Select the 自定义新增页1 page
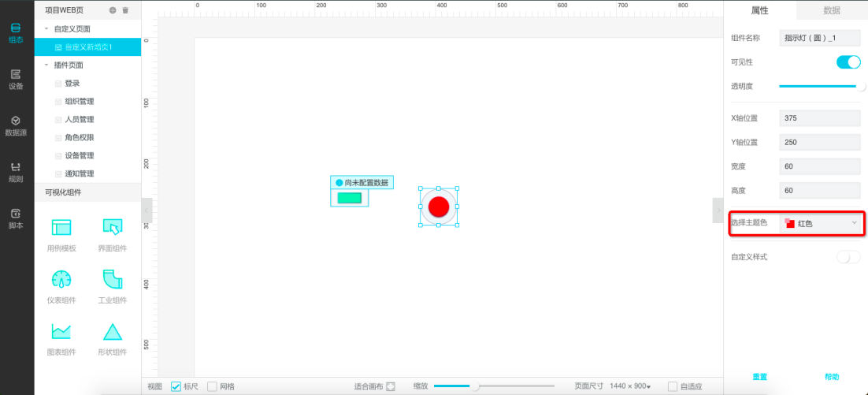The image size is (868, 395). tap(87, 47)
